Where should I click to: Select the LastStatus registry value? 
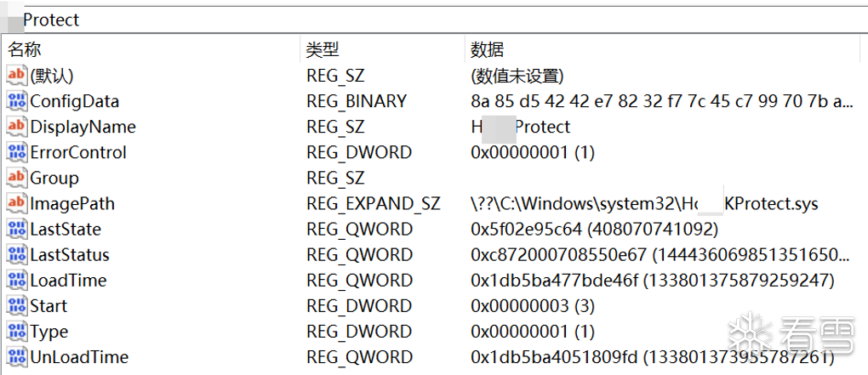(70, 254)
